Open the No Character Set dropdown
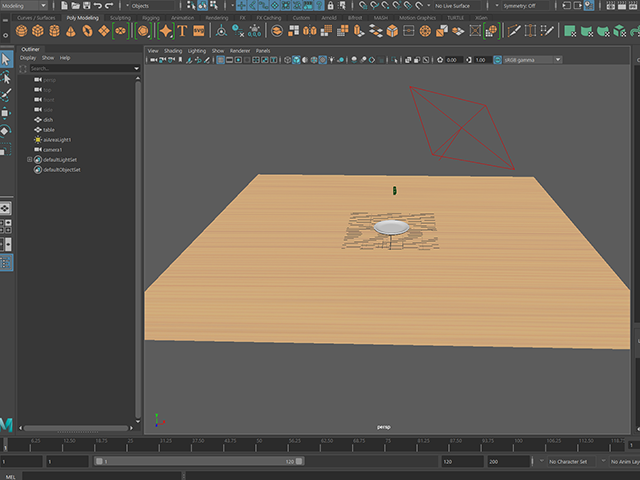 click(568, 462)
